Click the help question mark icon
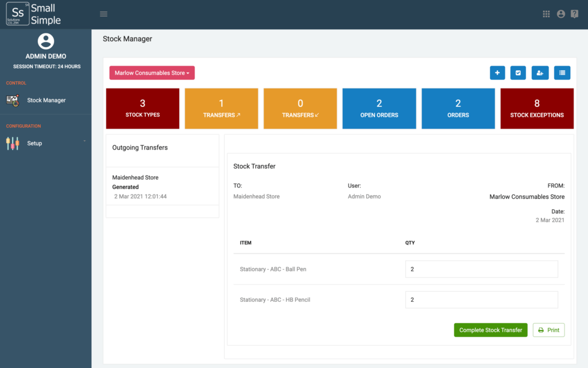 (574, 14)
